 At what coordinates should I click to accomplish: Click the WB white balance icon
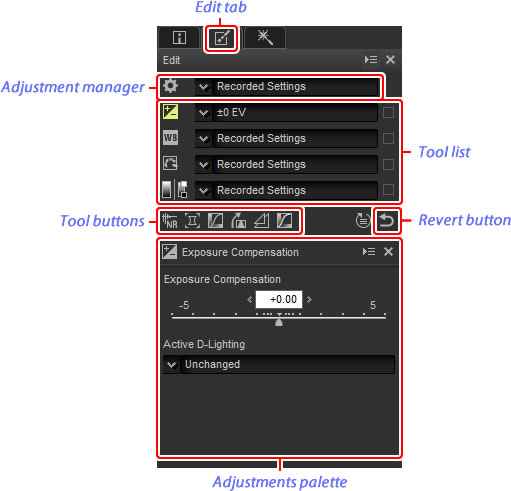point(170,138)
